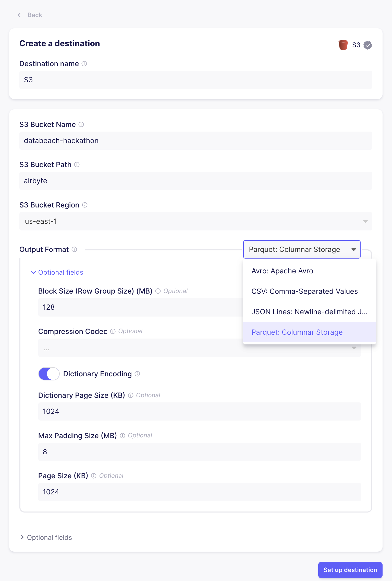This screenshot has width=392, height=581.
Task: Click info icon beside Max Padding Size
Action: click(x=122, y=436)
